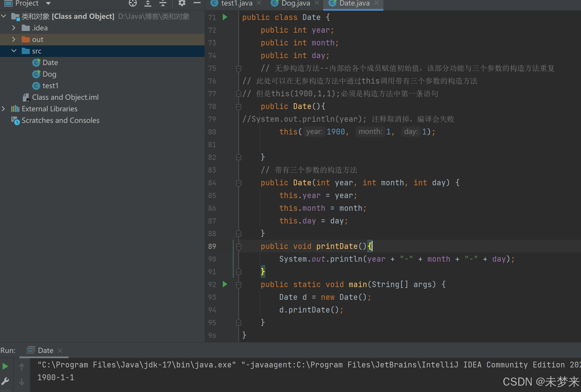The image size is (581, 392).
Task: Click the .idea folder label
Action: 40,28
